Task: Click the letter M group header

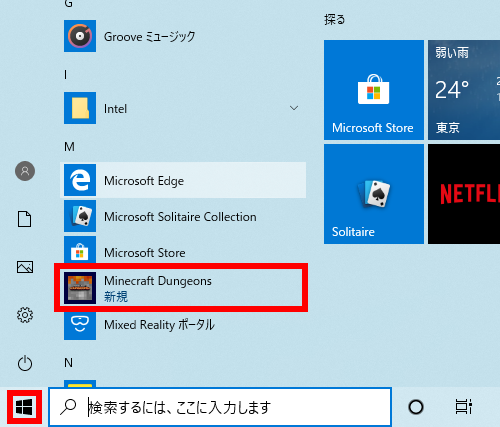Action: pos(69,147)
